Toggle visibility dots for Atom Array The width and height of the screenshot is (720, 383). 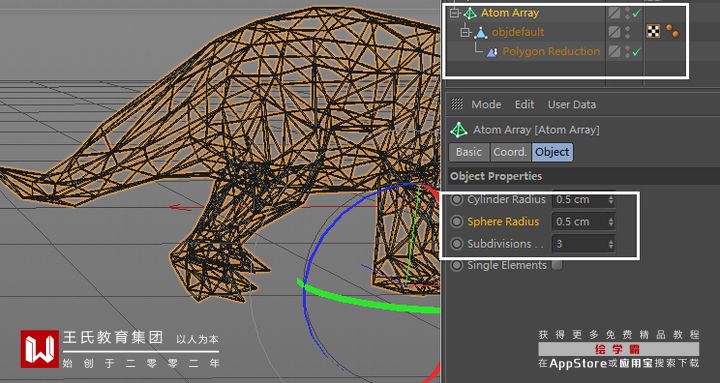click(627, 13)
